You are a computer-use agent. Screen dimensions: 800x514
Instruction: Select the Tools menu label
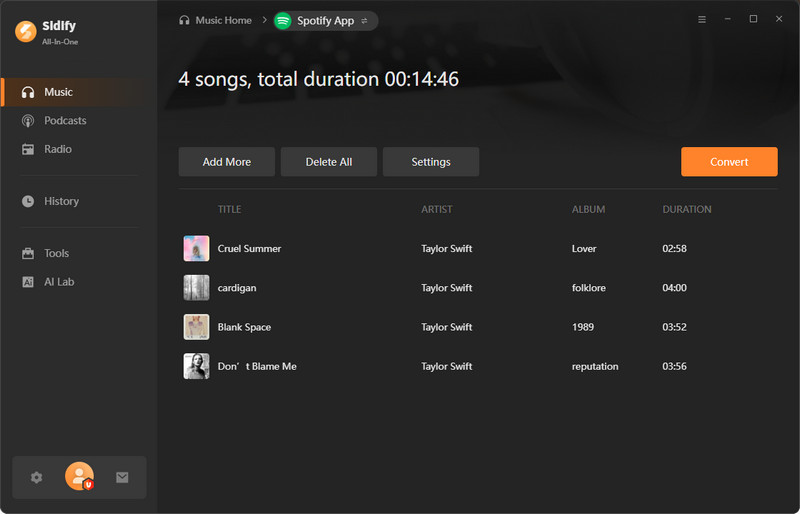click(x=56, y=253)
